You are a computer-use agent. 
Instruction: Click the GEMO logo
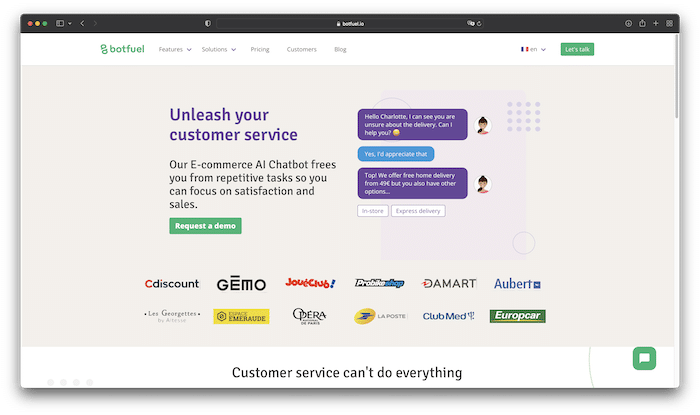pos(241,283)
